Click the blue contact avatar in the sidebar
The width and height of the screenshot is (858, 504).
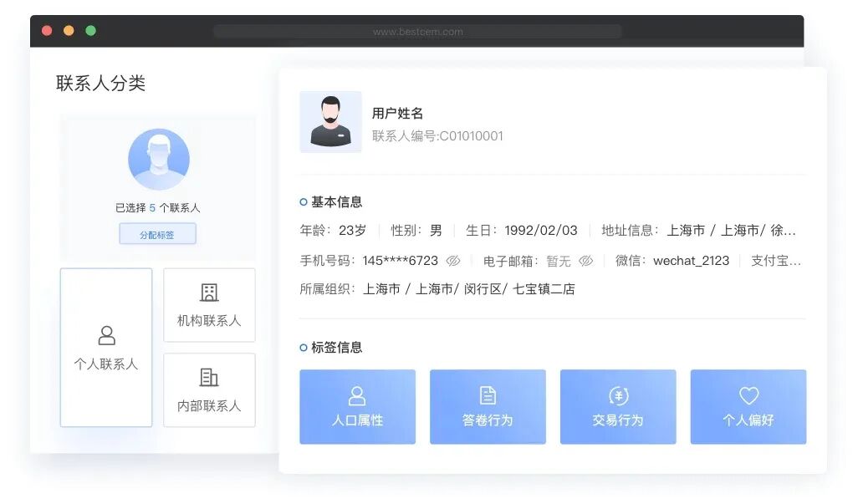tap(159, 159)
